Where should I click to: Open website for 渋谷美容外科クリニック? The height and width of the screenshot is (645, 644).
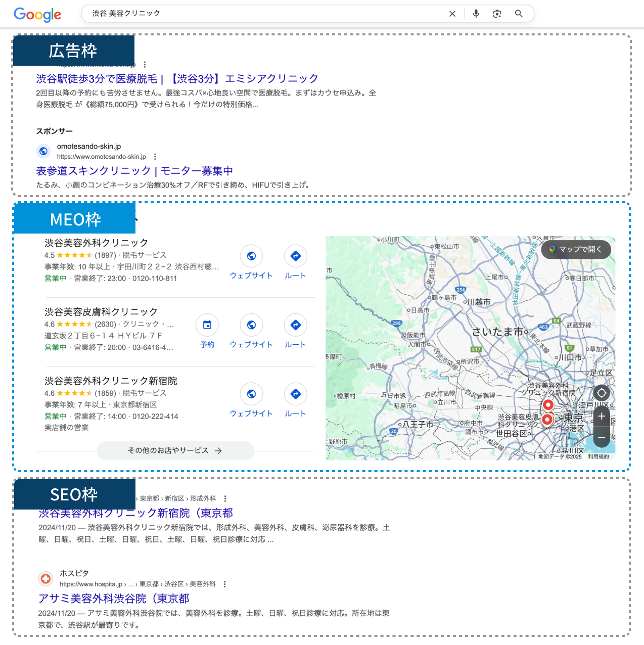[x=251, y=256]
